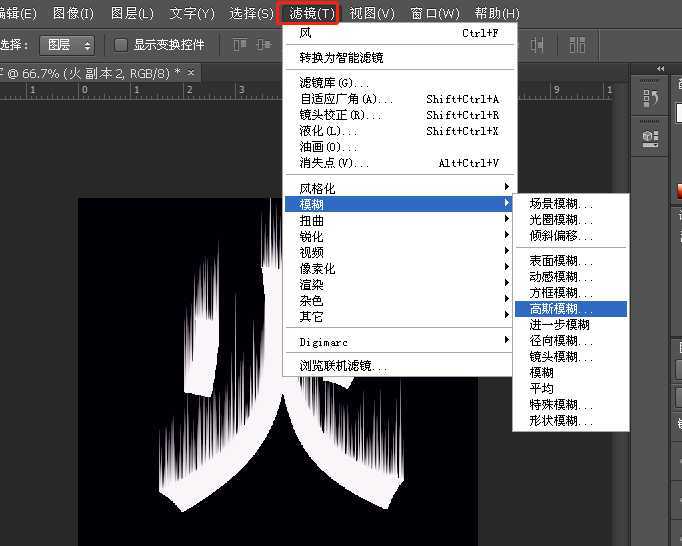Collapse the panel dock with double arrows
This screenshot has height=546, width=682.
point(660,69)
